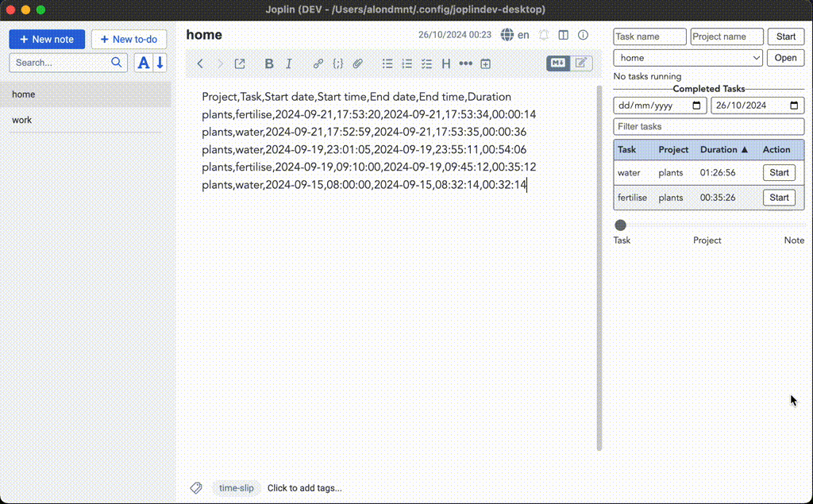Focus the Filter tasks field
Image resolution: width=813 pixels, height=504 pixels.
point(708,126)
